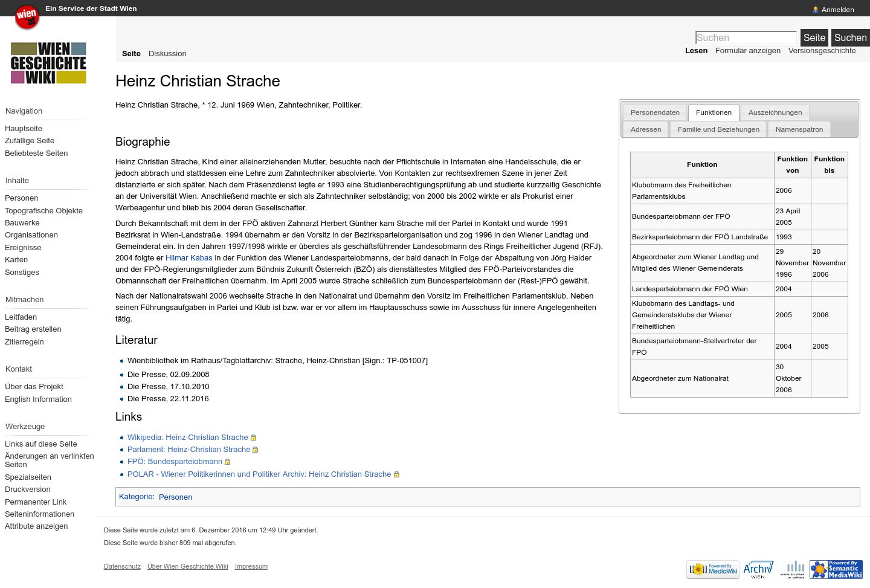Open Parlament: Heinz-Christian Strache link
This screenshot has width=870, height=588.
[188, 450]
